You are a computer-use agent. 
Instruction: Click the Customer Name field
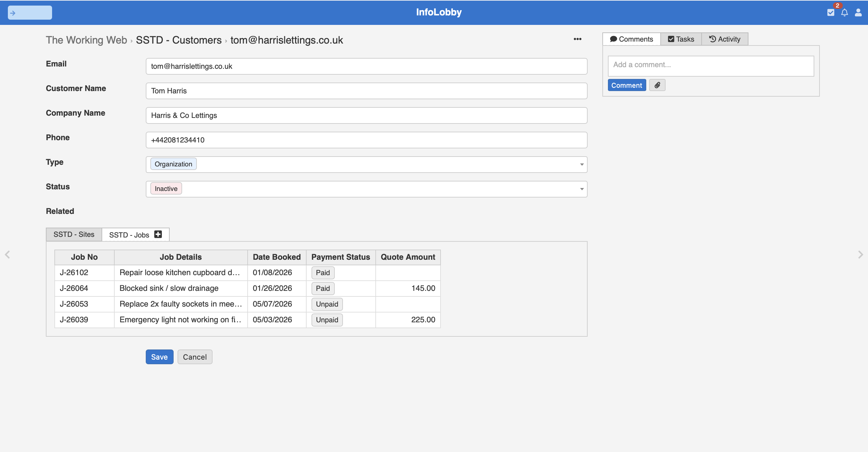coord(366,91)
